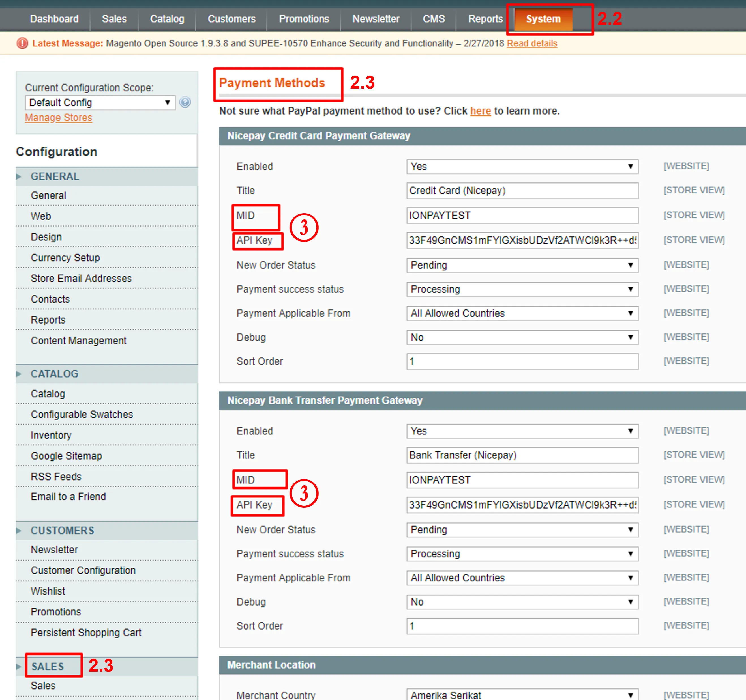
Task: Open Bank Transfer Payment success status dropdown
Action: coord(522,553)
